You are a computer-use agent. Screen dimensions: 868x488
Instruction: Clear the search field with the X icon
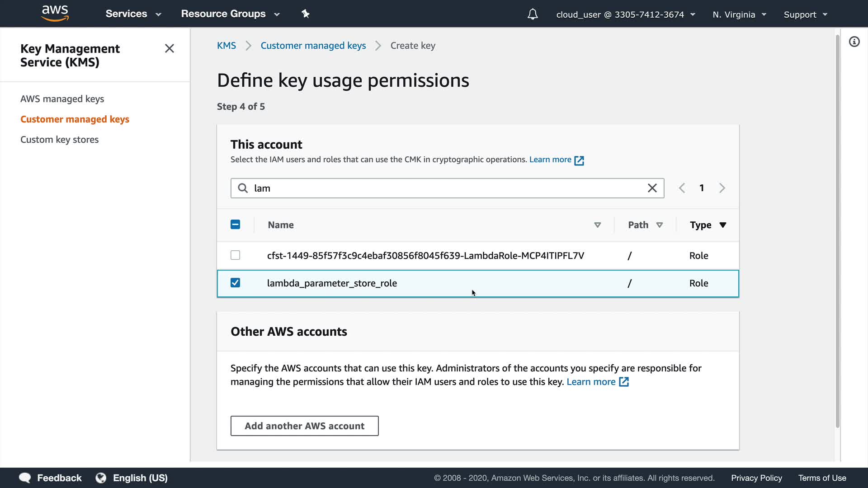click(652, 188)
